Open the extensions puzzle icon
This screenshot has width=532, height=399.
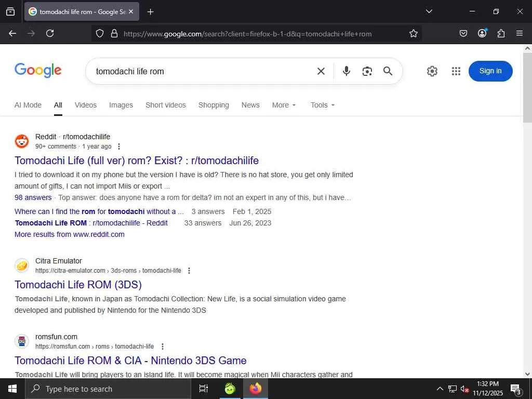pos(501,33)
